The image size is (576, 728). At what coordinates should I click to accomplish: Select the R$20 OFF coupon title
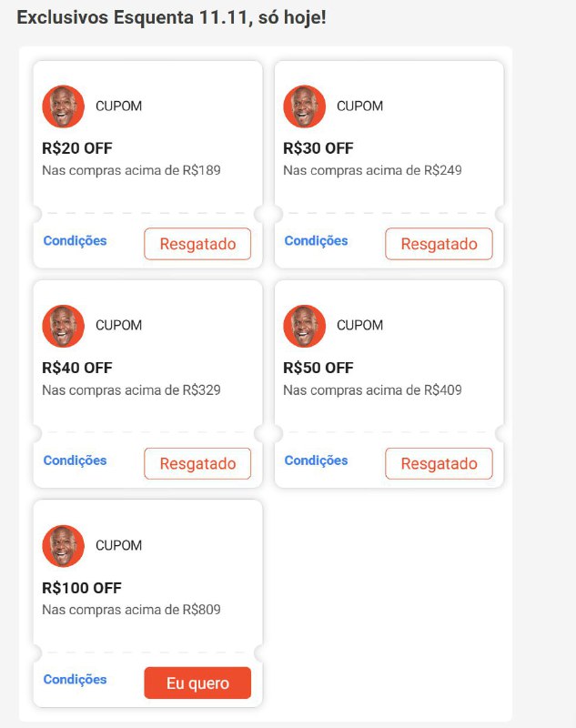click(77, 148)
